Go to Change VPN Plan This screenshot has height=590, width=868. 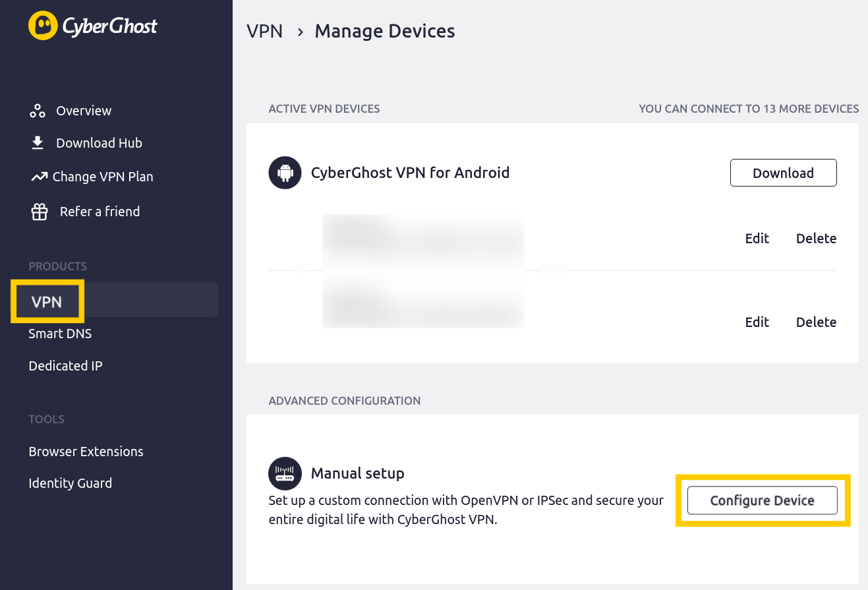[103, 177]
